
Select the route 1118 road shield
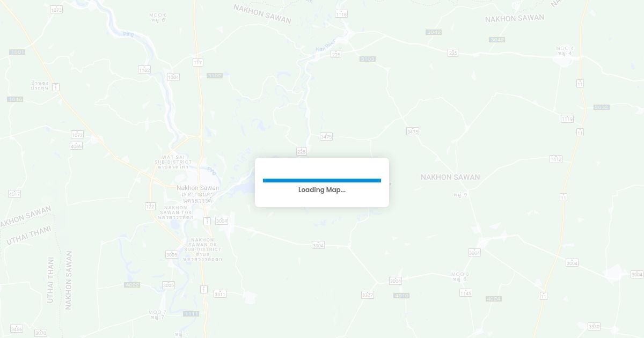(341, 14)
